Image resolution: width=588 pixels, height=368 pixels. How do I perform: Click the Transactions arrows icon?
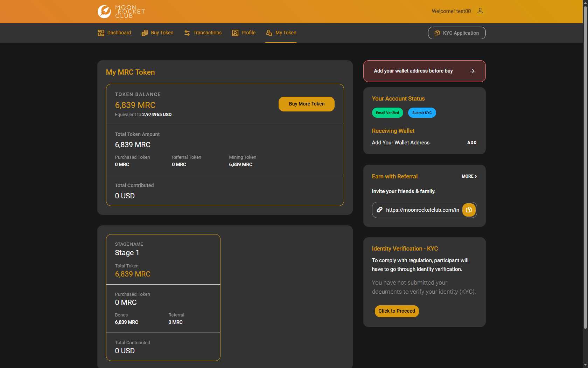(187, 33)
